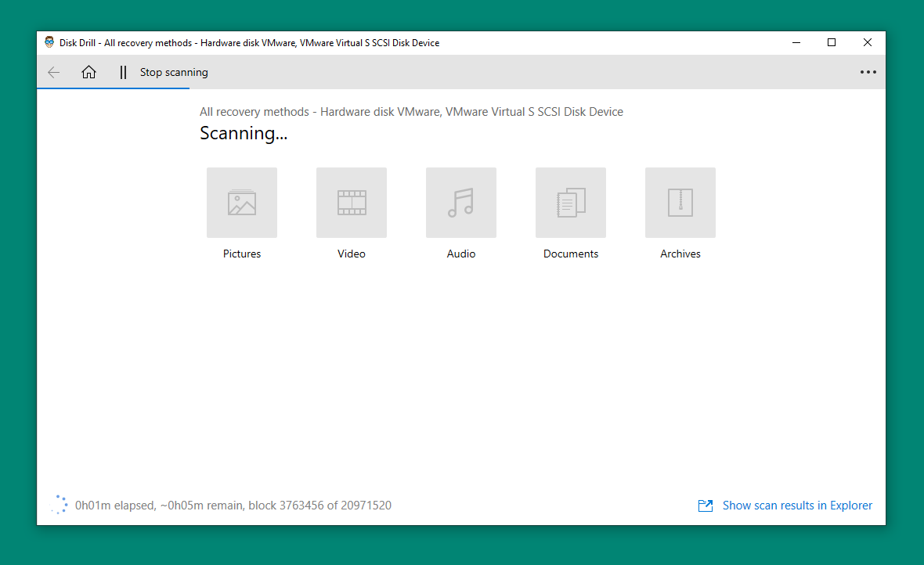Click Show scan results in Explorer link
Screen dimensions: 924x565
[797, 506]
